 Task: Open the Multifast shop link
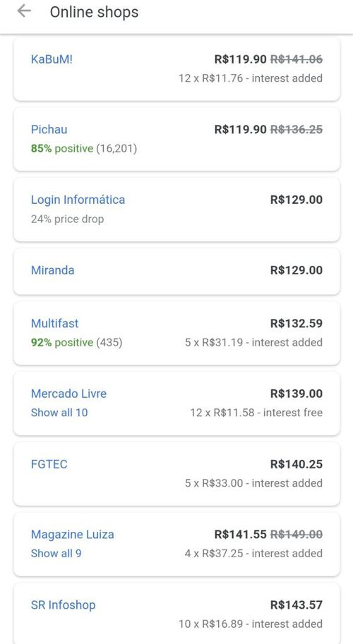pyautogui.click(x=54, y=323)
